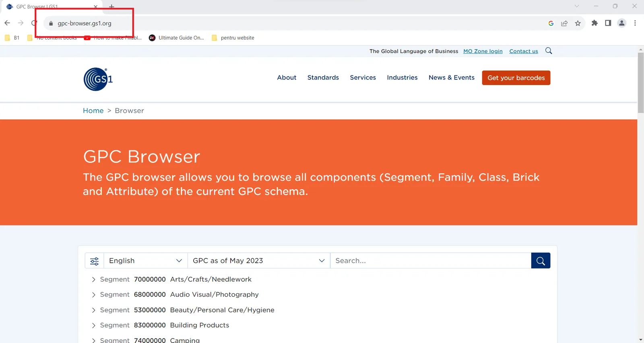Open the English language dropdown
Screen dimensions: 644x343
pos(146,261)
